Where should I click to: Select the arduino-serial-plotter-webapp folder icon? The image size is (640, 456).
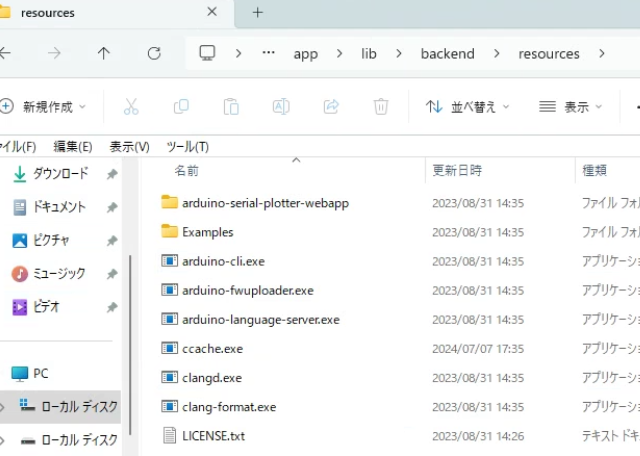169,202
